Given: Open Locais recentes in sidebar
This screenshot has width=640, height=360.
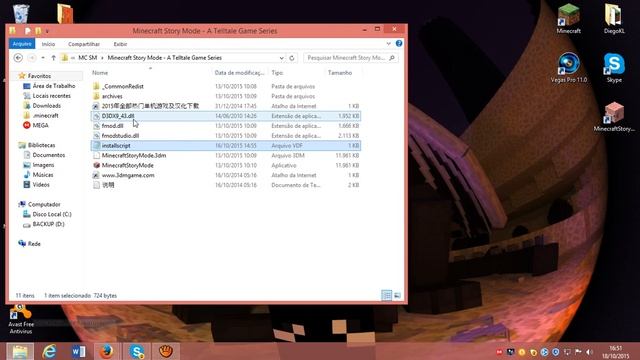Looking at the screenshot, I should tap(51, 96).
